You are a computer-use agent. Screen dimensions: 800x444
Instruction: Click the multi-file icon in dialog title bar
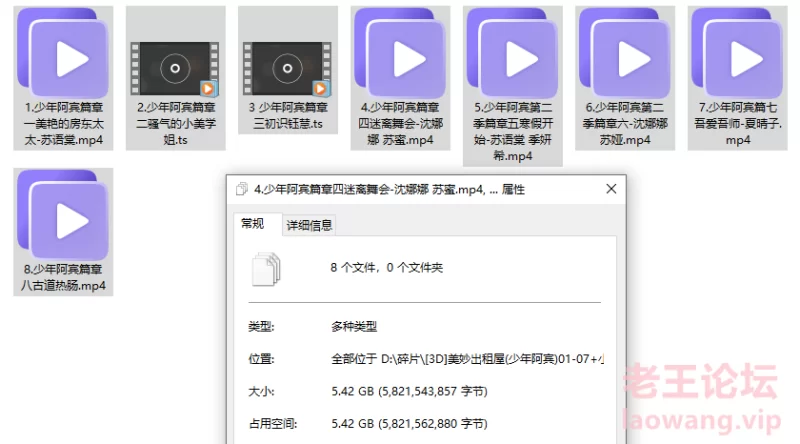pyautogui.click(x=242, y=189)
